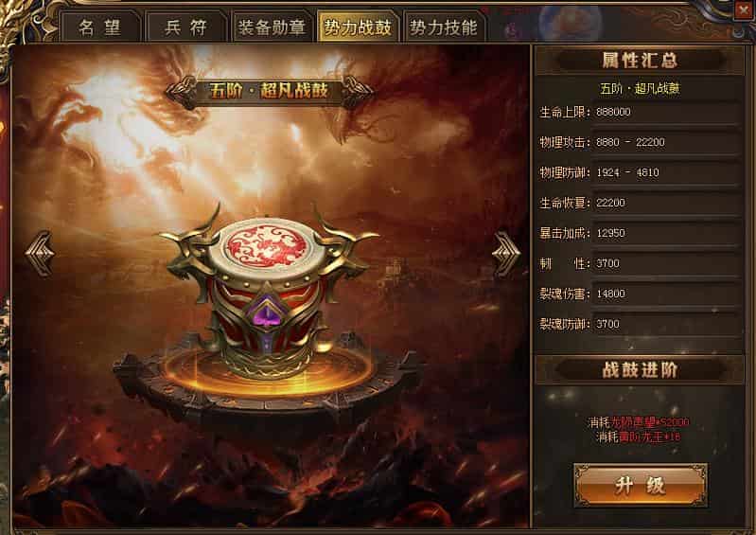This screenshot has width=756, height=535.
Task: Select the 势力战鼓 tab
Action: 358,27
